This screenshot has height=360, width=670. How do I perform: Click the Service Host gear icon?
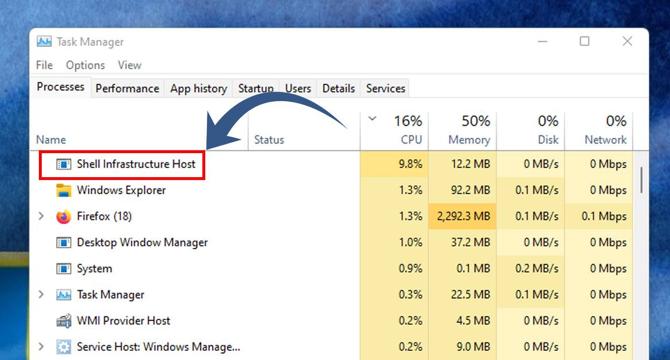tap(64, 347)
